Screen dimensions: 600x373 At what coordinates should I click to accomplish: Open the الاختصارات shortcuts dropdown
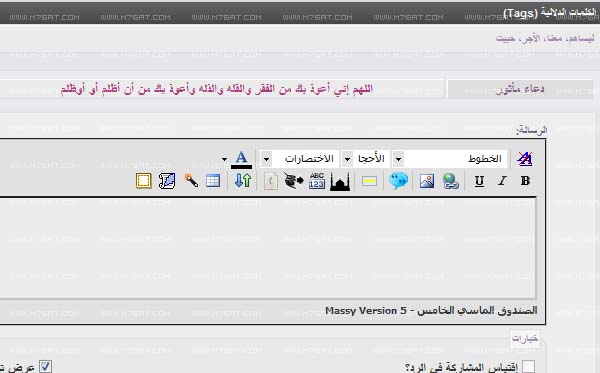300,159
